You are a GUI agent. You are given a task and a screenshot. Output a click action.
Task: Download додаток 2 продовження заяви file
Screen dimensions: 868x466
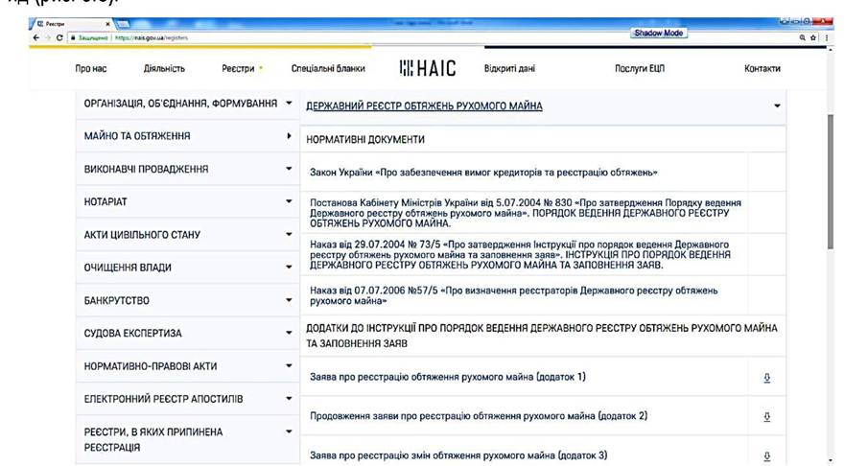pyautogui.click(x=766, y=417)
